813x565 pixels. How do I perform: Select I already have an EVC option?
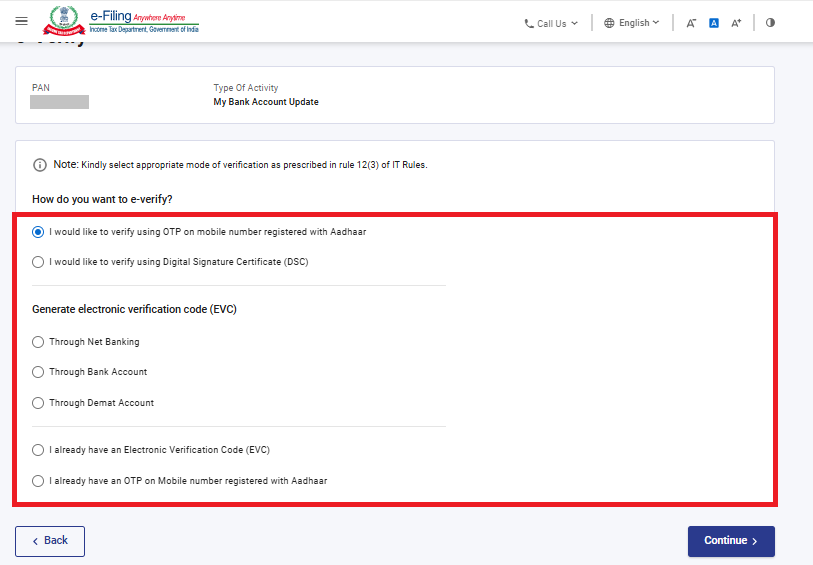pyautogui.click(x=38, y=450)
